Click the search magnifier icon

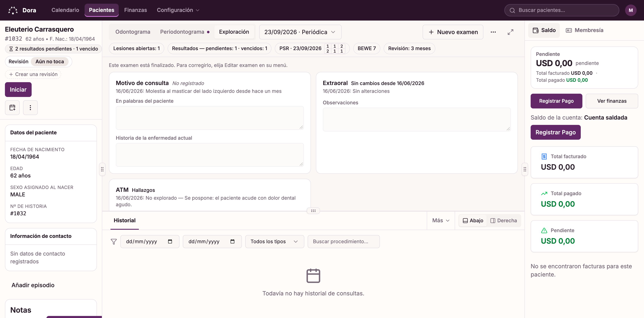tap(512, 10)
